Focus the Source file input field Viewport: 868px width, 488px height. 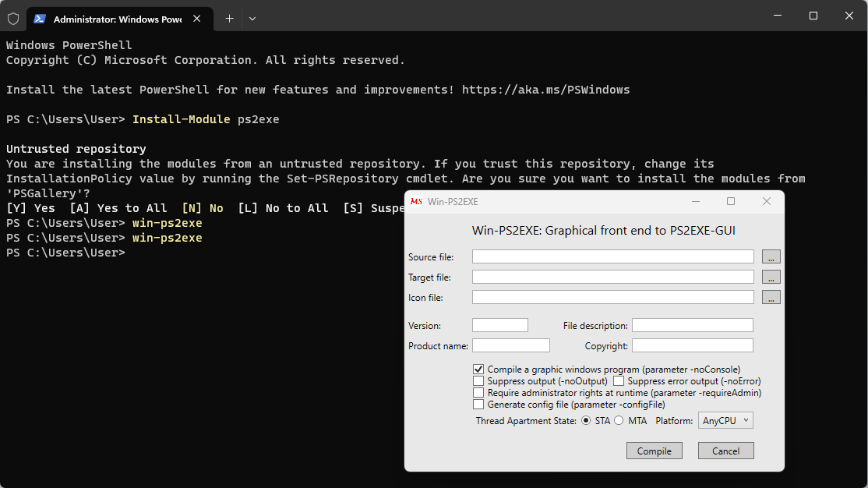(x=612, y=256)
